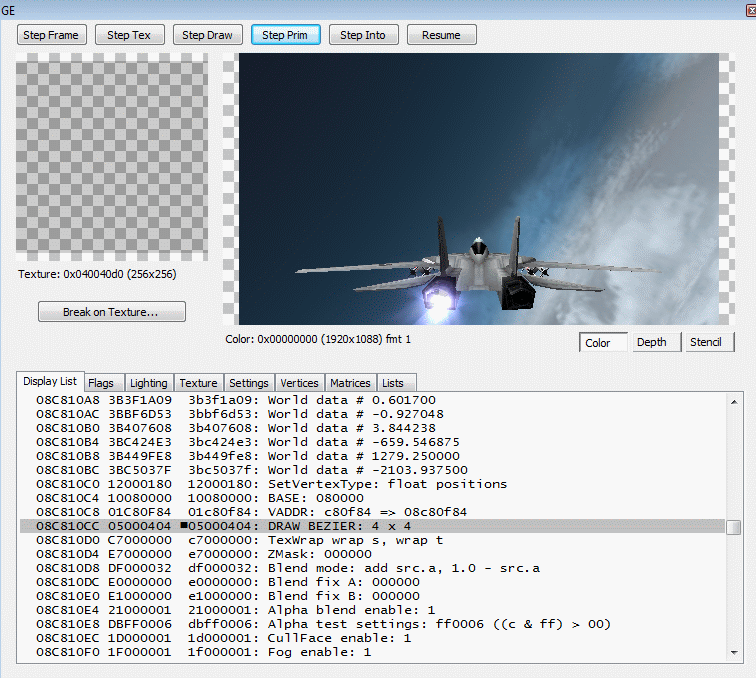
Task: Open the Texture tab
Action: [198, 383]
